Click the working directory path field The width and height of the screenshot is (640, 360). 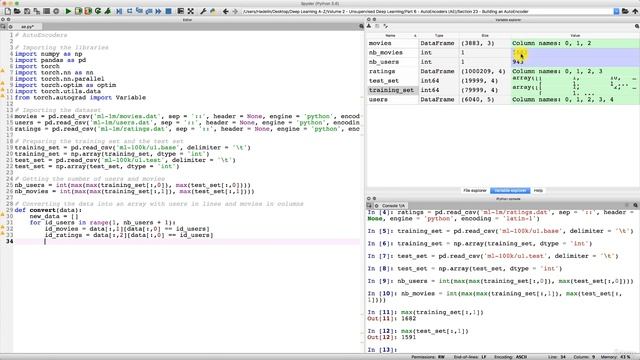[427, 11]
